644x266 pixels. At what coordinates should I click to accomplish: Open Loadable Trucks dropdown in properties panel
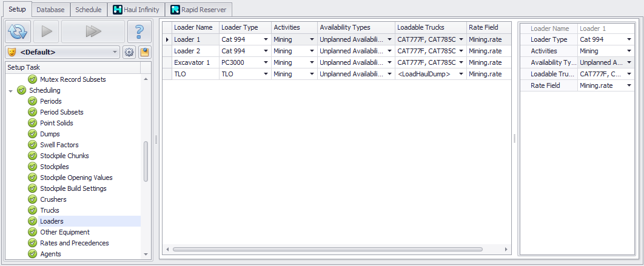pos(629,74)
